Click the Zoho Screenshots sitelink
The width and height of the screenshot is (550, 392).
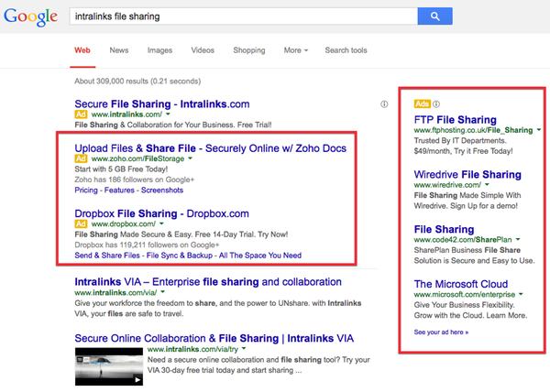(x=162, y=191)
